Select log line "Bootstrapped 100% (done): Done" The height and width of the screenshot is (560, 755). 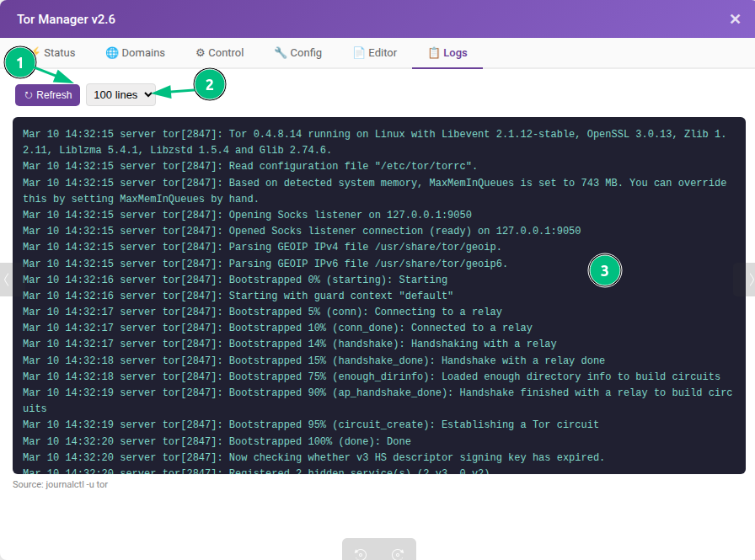pos(217,441)
